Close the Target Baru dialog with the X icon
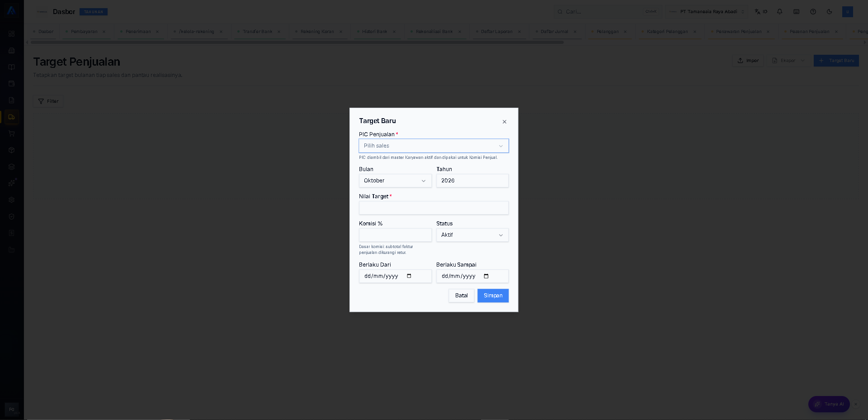The width and height of the screenshot is (868, 420). (505, 122)
